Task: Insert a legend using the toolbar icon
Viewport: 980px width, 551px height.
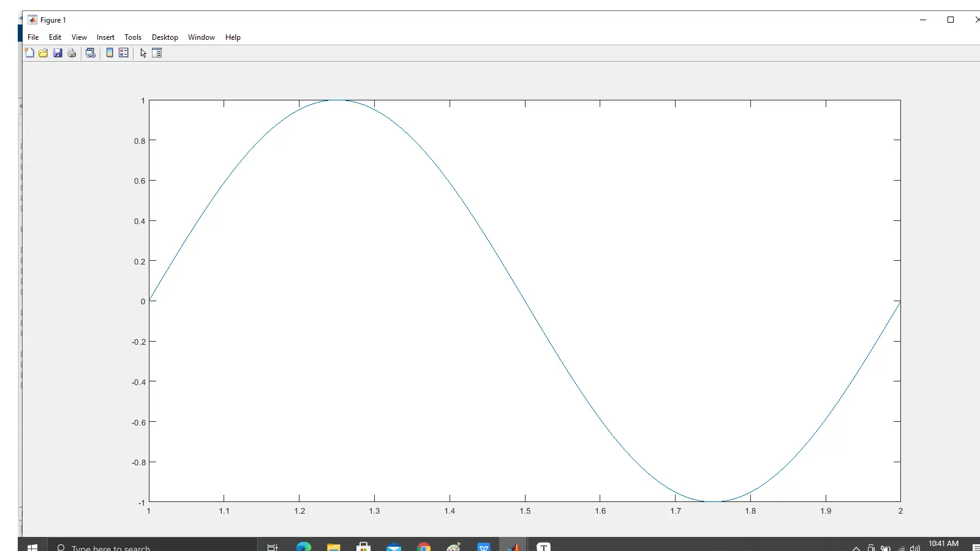Action: coord(124,53)
